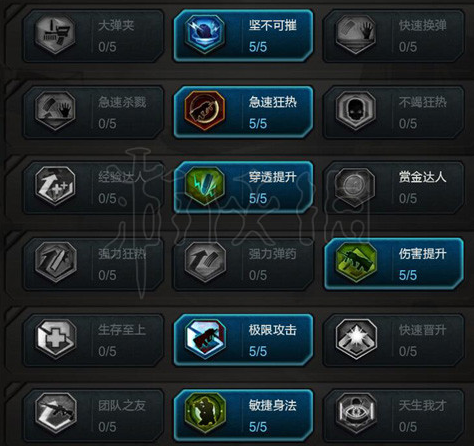The image size is (474, 446).
Task: Select the 急速杀戮 skill label
Action: (x=122, y=102)
